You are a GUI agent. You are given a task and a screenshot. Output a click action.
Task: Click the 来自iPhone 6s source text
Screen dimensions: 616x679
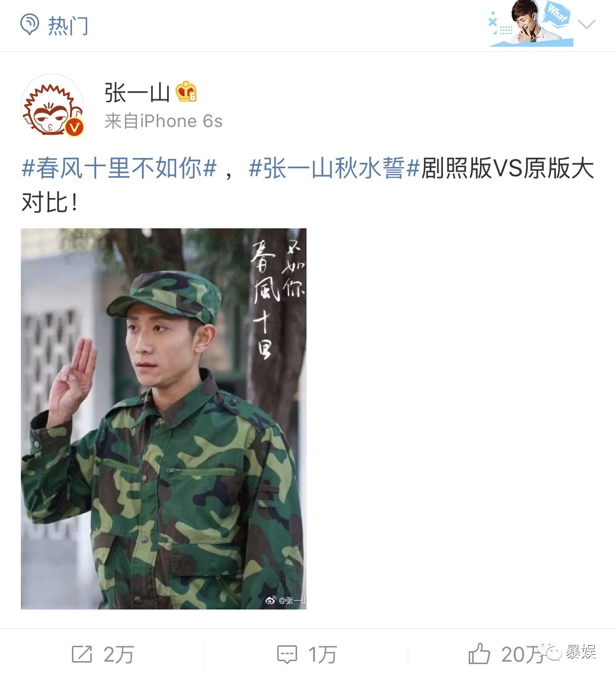tap(163, 121)
